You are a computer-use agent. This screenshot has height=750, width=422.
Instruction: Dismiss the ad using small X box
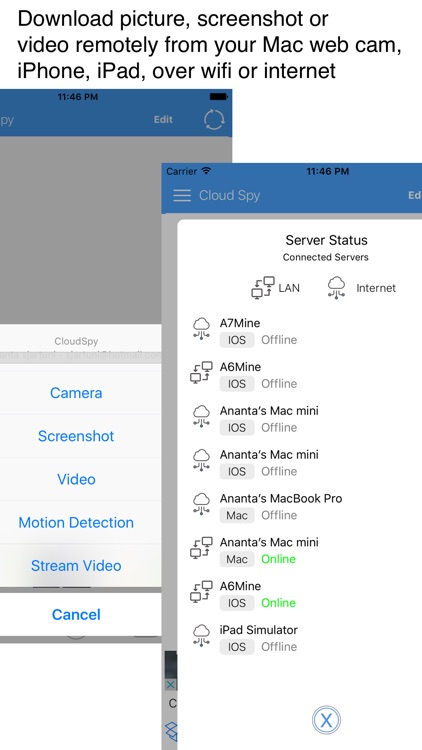point(170,685)
